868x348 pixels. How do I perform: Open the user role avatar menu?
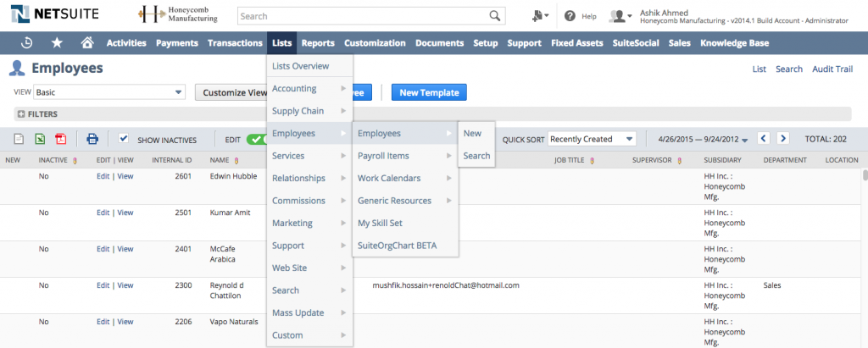point(620,16)
